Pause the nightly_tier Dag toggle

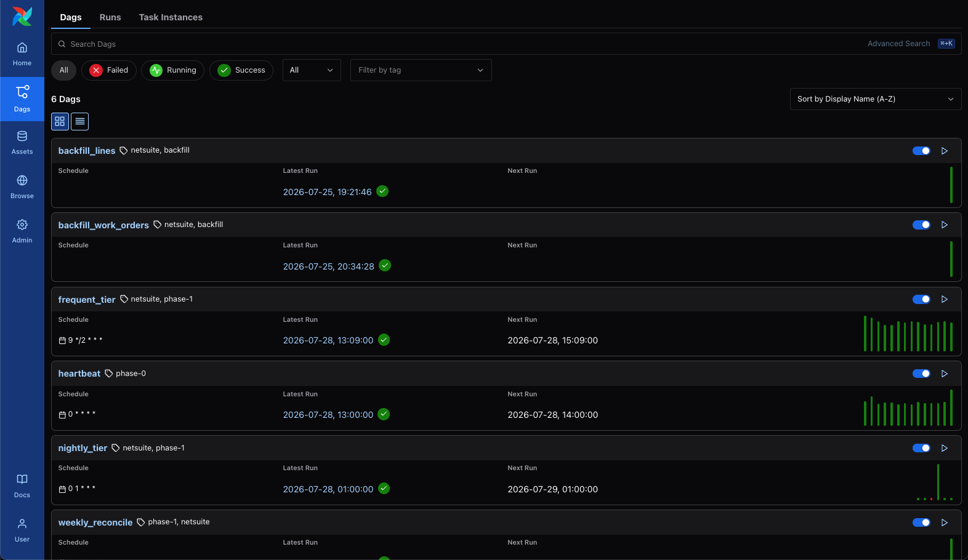point(921,448)
